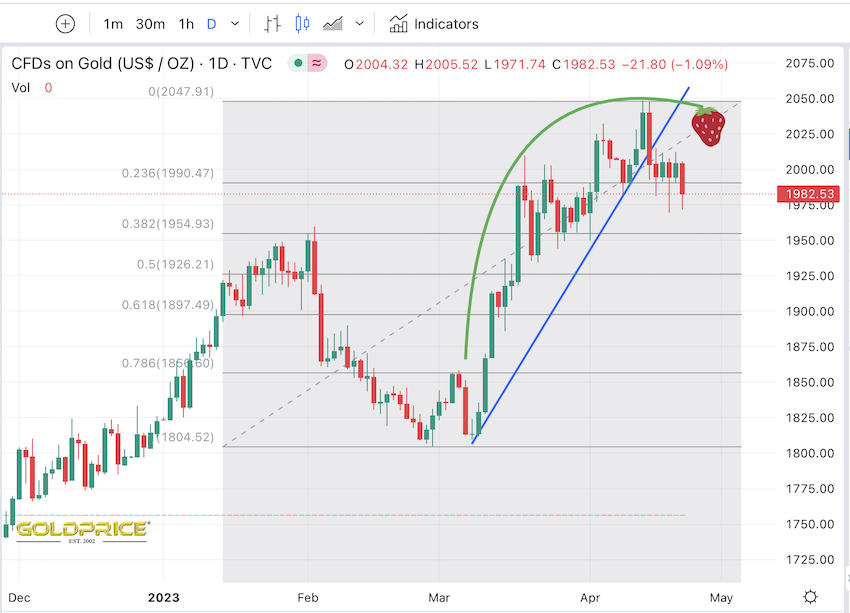The height and width of the screenshot is (613, 850).
Task: Open the Indicators panel
Action: pos(434,24)
